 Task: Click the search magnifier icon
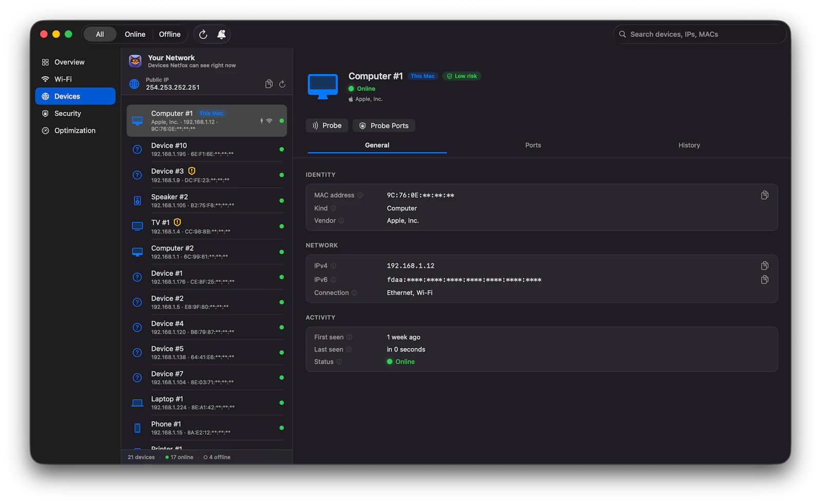point(622,34)
